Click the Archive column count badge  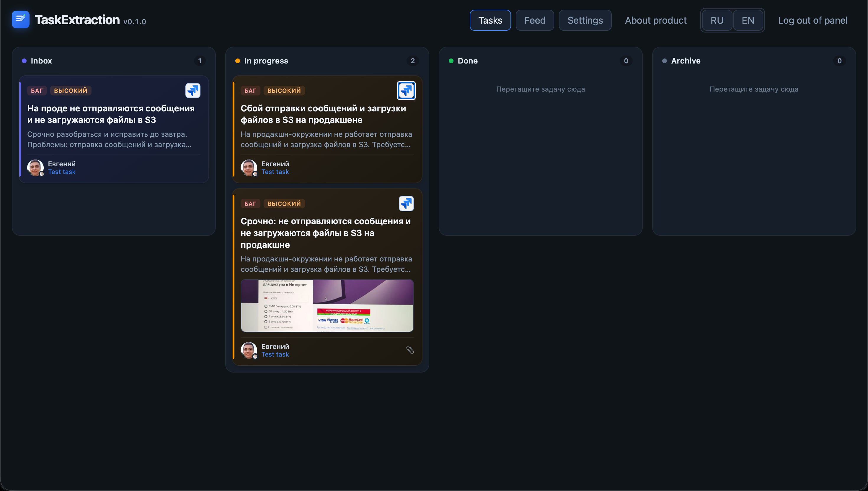(x=839, y=61)
